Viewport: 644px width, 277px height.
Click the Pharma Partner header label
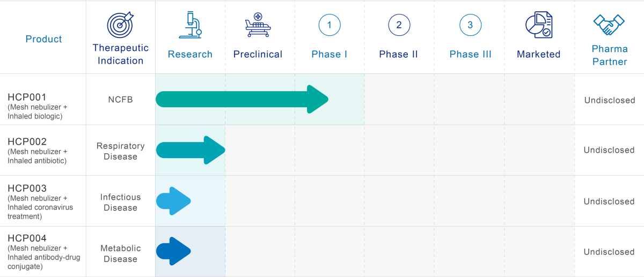point(609,55)
